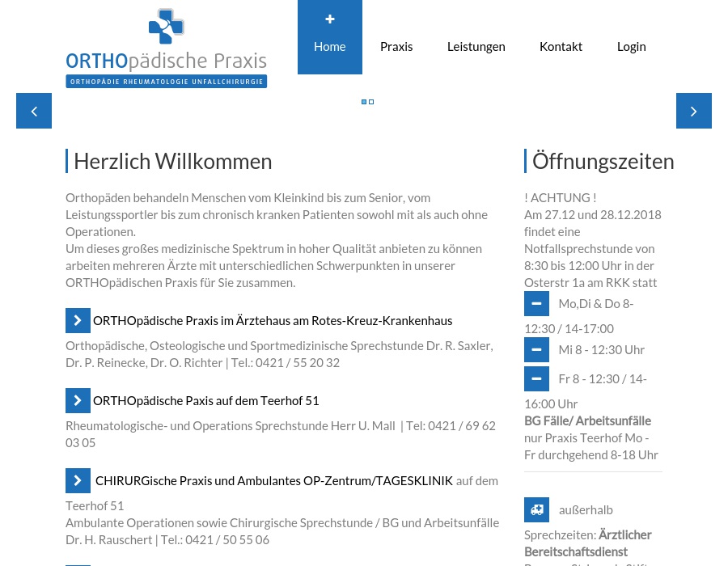Collapse the Mo, Di & Do hours entry
The height and width of the screenshot is (566, 728).
click(536, 303)
